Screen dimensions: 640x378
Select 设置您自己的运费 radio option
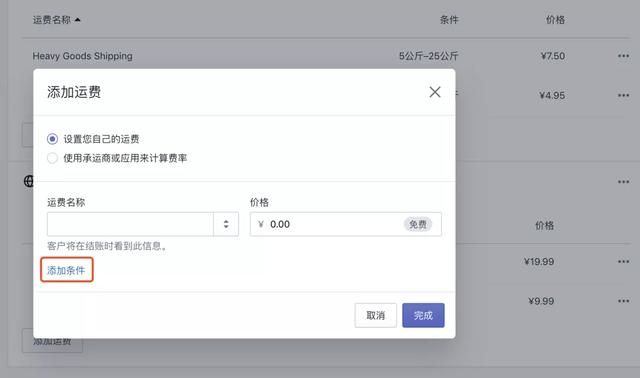click(52, 139)
